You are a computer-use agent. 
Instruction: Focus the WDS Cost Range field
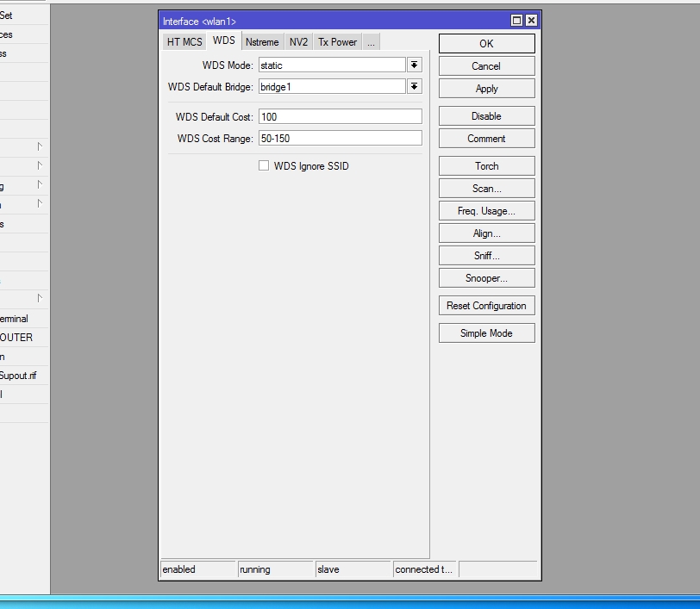(x=341, y=138)
